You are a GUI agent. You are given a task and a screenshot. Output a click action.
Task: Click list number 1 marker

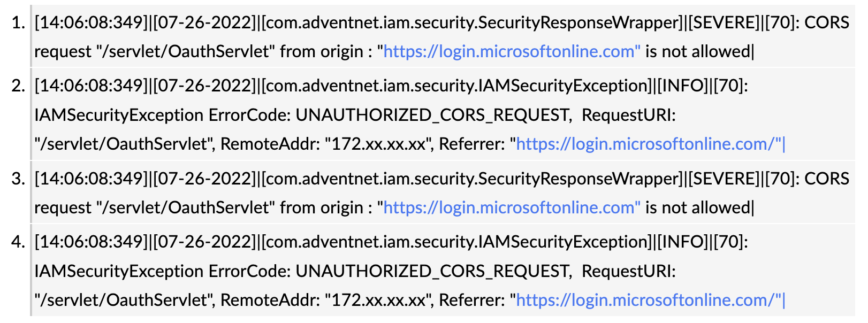pos(19,23)
